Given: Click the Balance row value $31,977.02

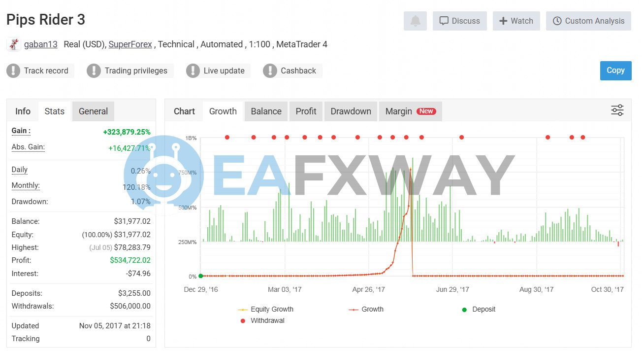Looking at the screenshot, I should (x=132, y=222).
